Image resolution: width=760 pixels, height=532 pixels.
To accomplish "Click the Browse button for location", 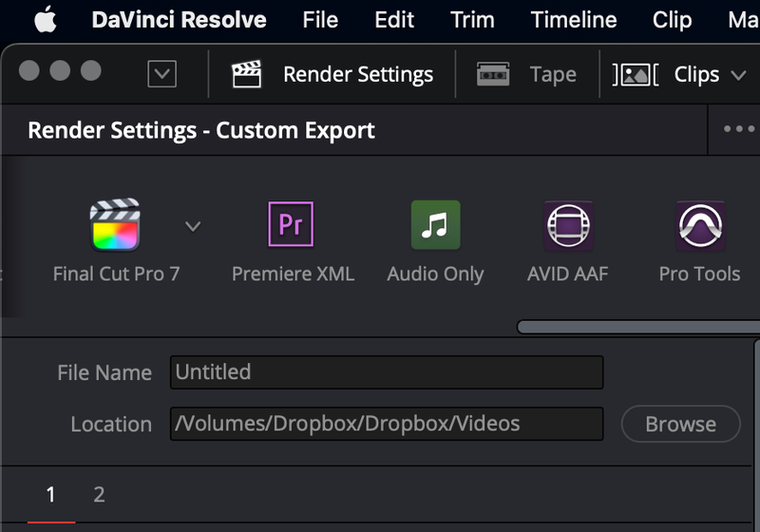I will pyautogui.click(x=680, y=424).
